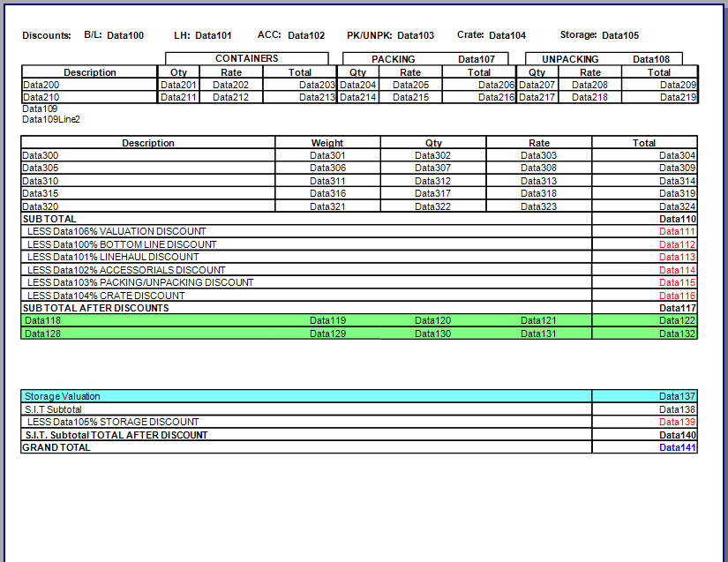Click Qty cell Data317
Screen dimensions: 728x562
click(432, 193)
